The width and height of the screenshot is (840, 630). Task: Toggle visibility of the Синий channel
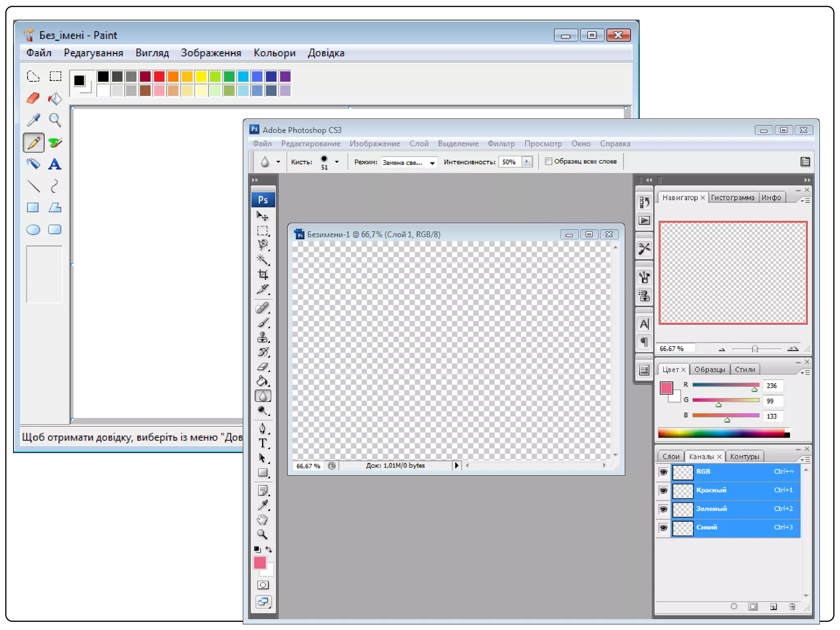click(663, 528)
